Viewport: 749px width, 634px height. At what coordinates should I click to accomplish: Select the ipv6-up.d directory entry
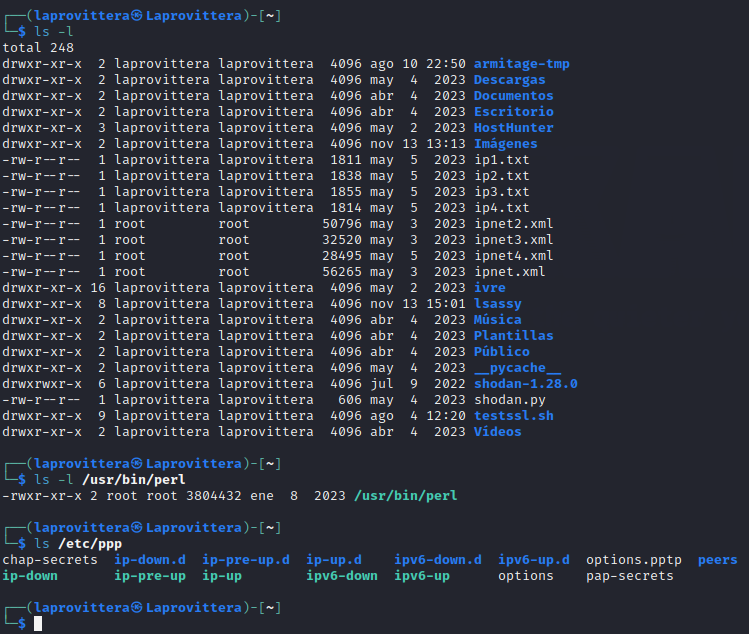[x=534, y=560]
